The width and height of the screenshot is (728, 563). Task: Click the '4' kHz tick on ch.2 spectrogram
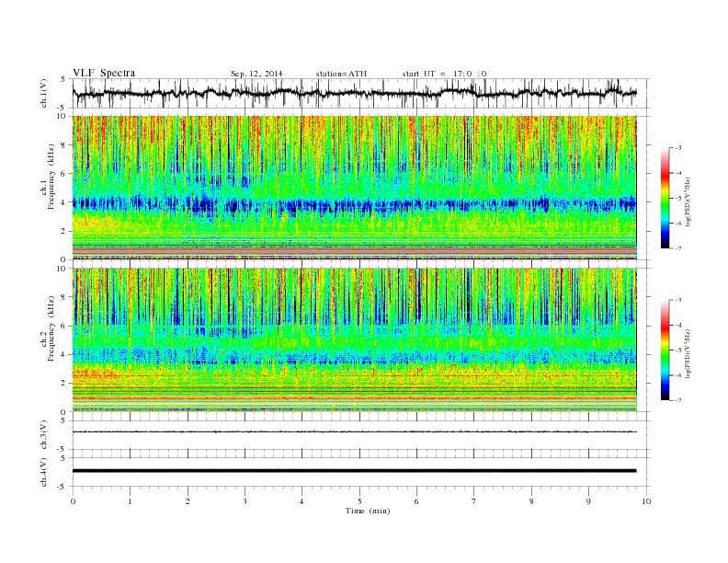pos(65,354)
